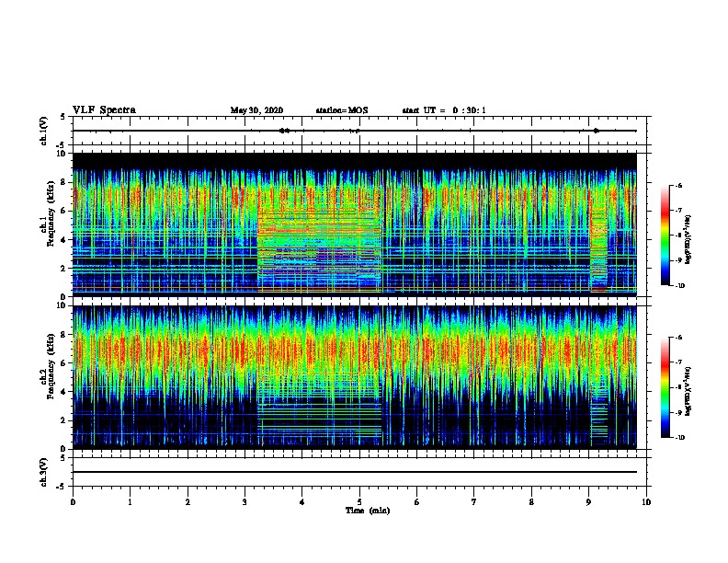The width and height of the screenshot is (728, 563).
Task: Click the time axis tick label "4"
Action: click(302, 502)
